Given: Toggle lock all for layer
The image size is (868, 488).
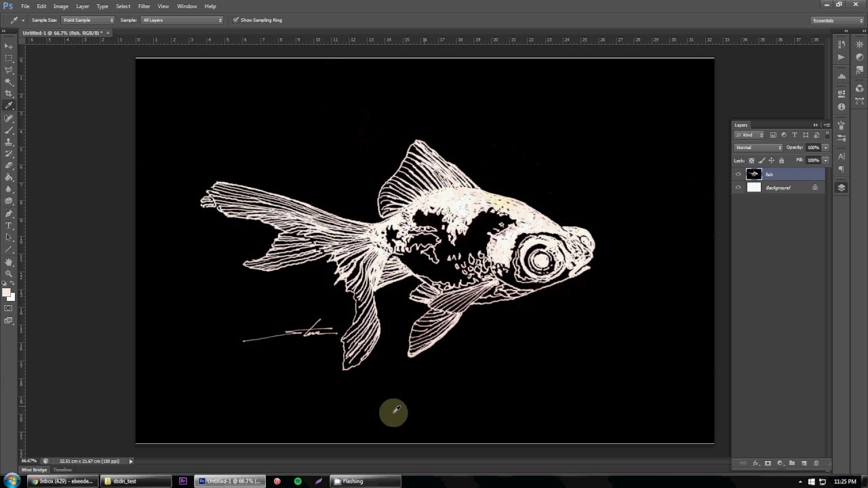Looking at the screenshot, I should 781,161.
